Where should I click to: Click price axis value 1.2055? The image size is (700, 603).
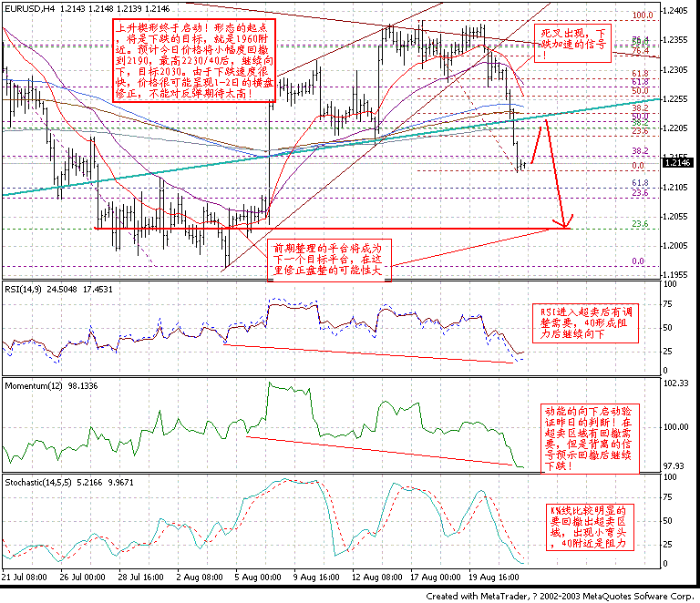point(675,217)
